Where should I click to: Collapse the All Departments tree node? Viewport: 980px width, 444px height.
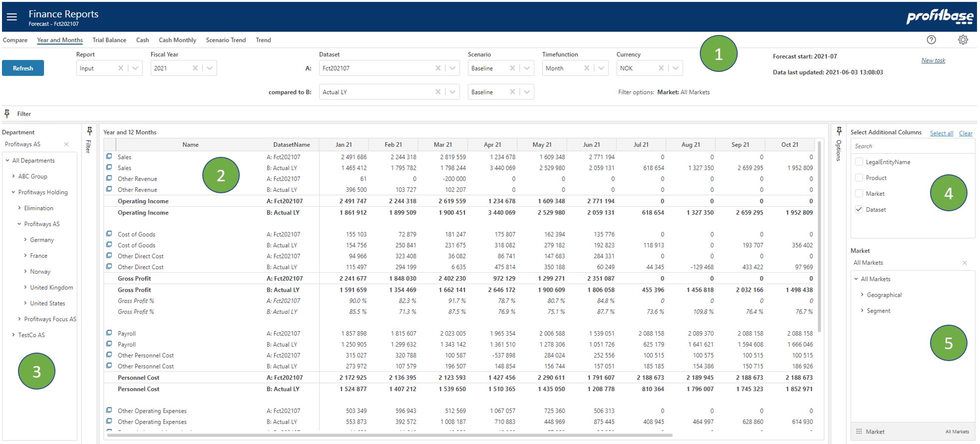point(7,160)
